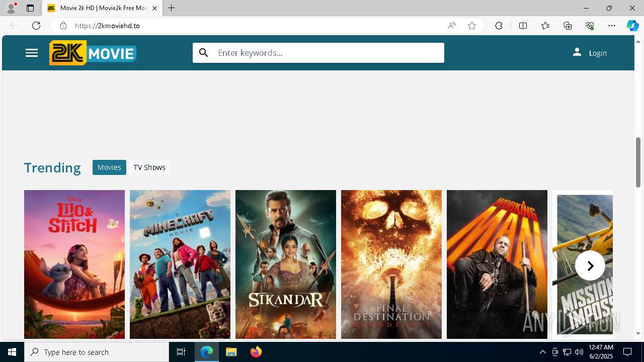Open browser Extensions menu
Screen dimensions: 644x362
coord(499,26)
